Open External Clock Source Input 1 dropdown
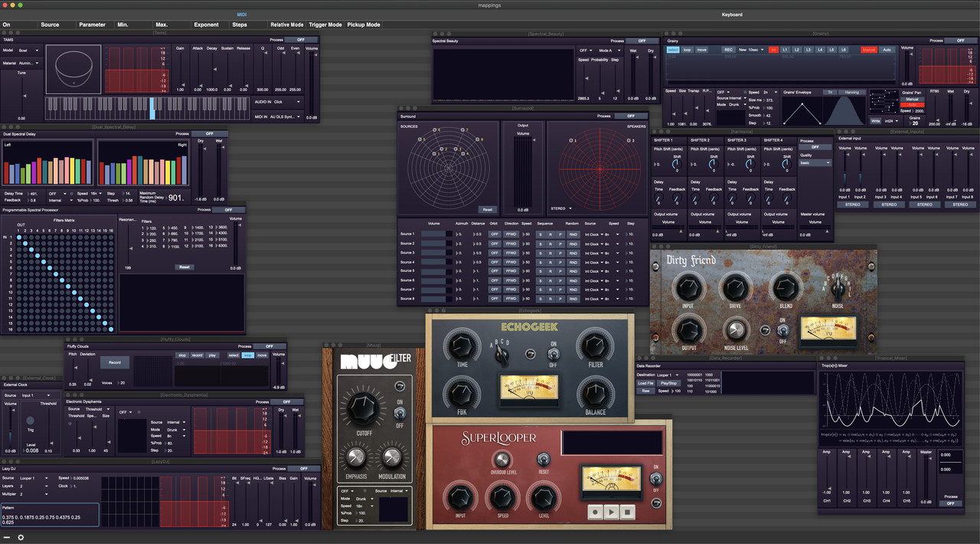This screenshot has height=544, width=980. (35, 395)
